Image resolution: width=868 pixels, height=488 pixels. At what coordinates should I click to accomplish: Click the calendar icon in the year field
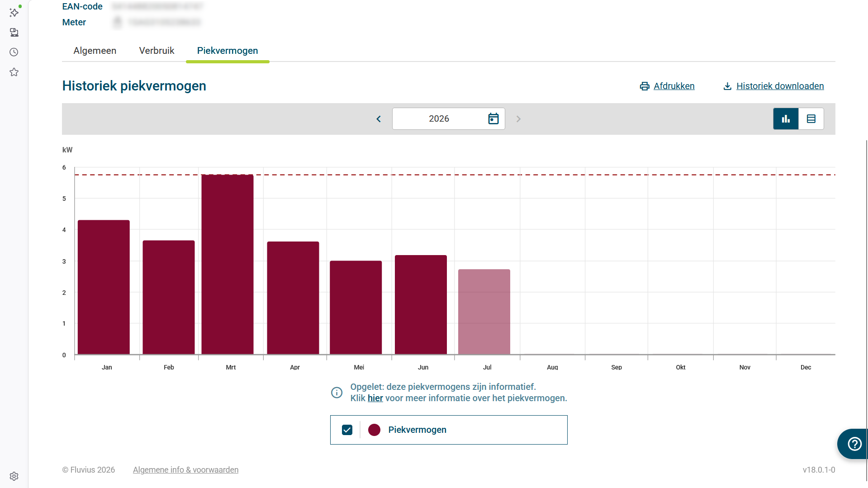coord(493,119)
